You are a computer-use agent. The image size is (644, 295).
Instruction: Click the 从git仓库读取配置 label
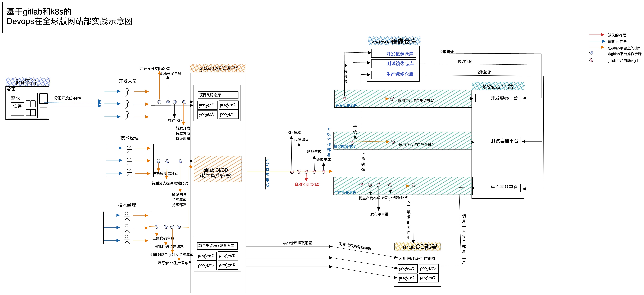tap(297, 243)
